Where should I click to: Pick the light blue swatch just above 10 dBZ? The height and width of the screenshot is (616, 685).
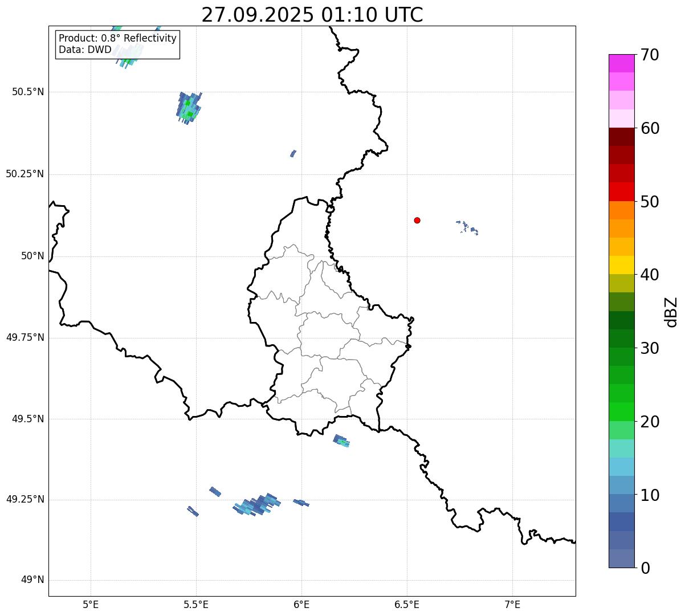click(x=622, y=486)
